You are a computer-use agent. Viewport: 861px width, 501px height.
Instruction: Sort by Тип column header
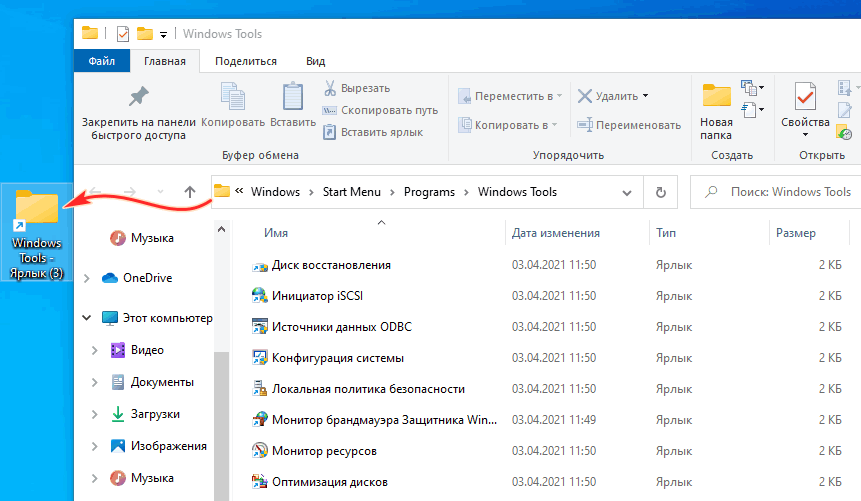tap(666, 233)
